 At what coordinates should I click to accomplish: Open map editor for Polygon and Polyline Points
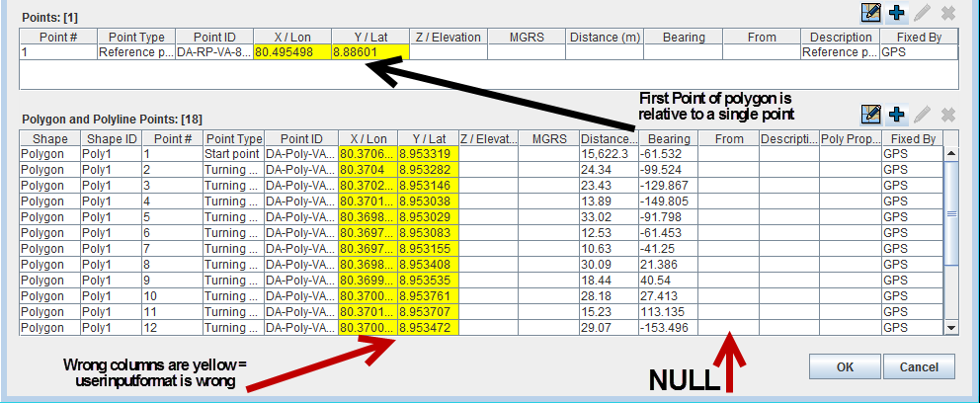tap(871, 115)
